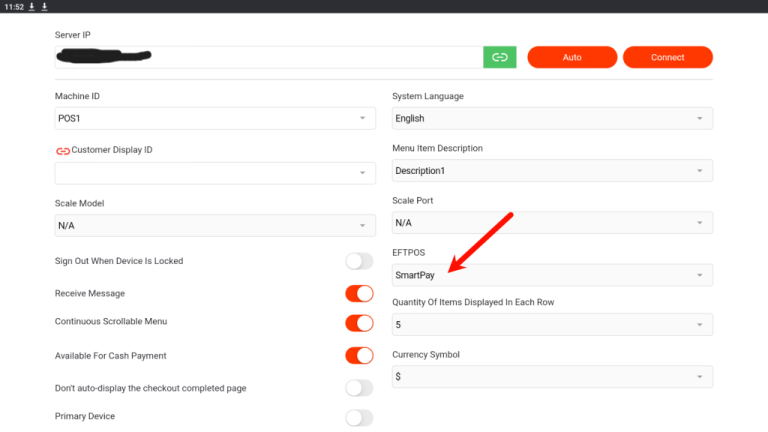Open the Machine ID dropdown showing POS1
768x432 pixels.
point(214,119)
